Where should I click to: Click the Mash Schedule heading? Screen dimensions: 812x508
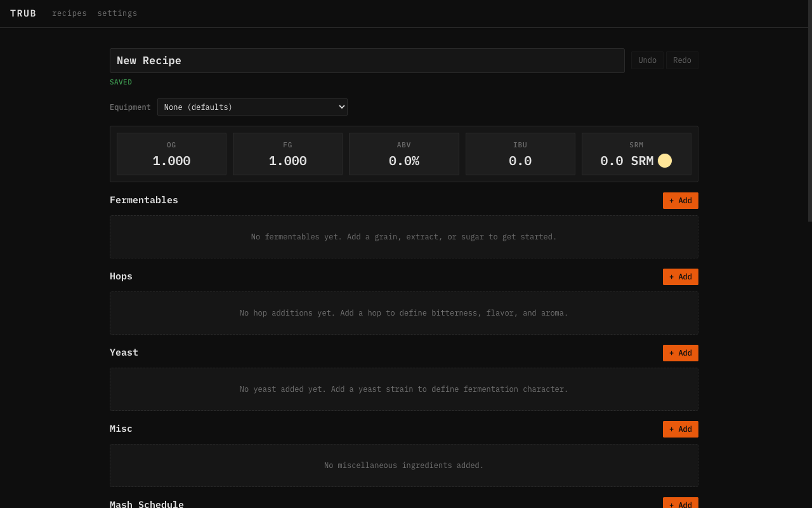(147, 504)
